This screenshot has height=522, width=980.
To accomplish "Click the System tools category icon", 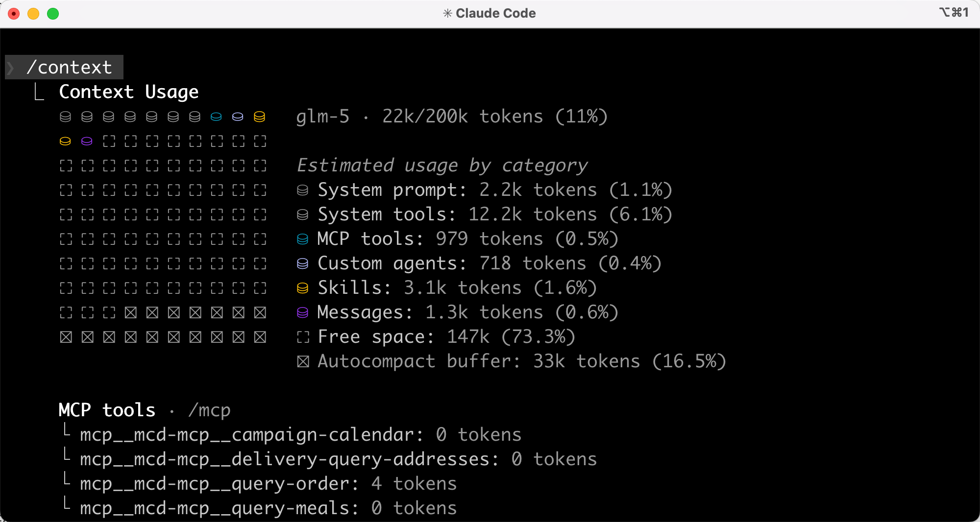I will pyautogui.click(x=303, y=214).
